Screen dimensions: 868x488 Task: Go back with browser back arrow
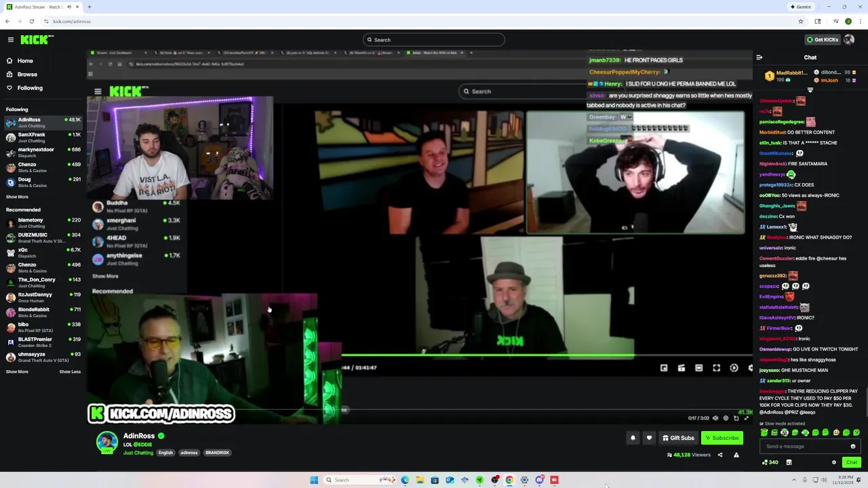(7, 21)
